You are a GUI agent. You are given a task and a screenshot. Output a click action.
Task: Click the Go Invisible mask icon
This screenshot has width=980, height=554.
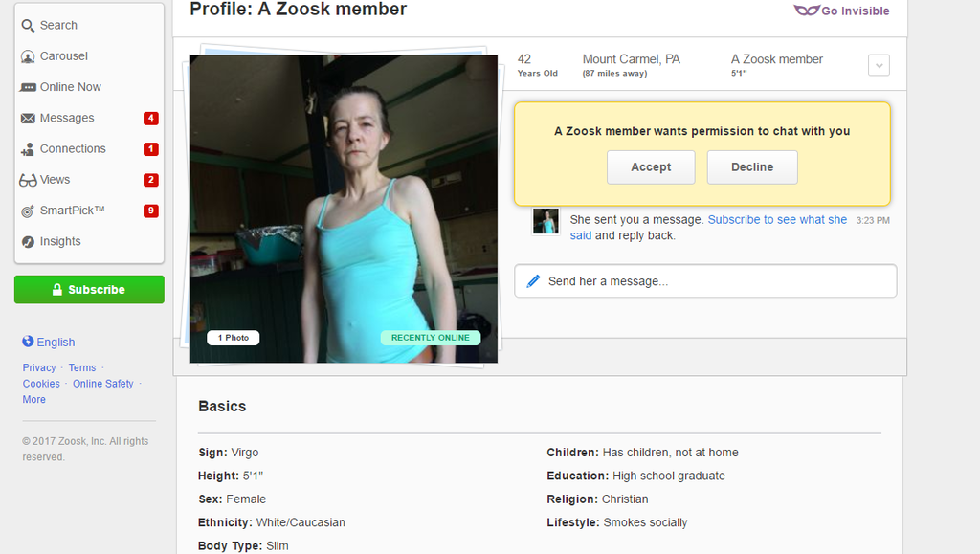point(806,11)
